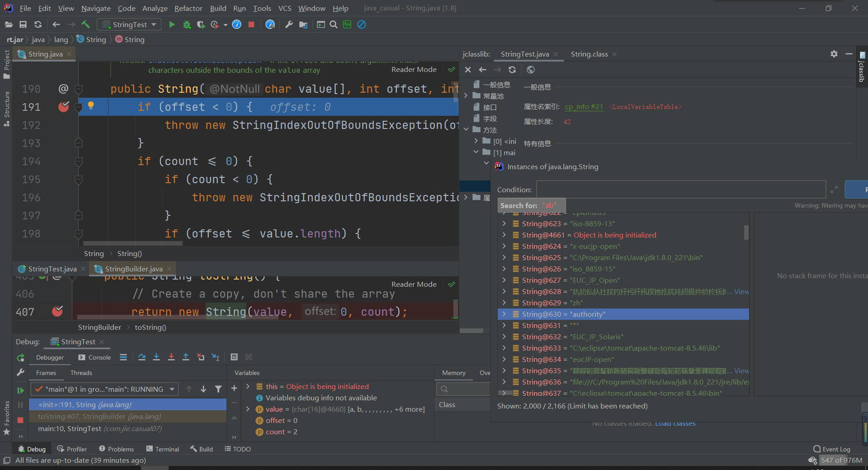Click the instances list vertical scrollbar

point(746,232)
